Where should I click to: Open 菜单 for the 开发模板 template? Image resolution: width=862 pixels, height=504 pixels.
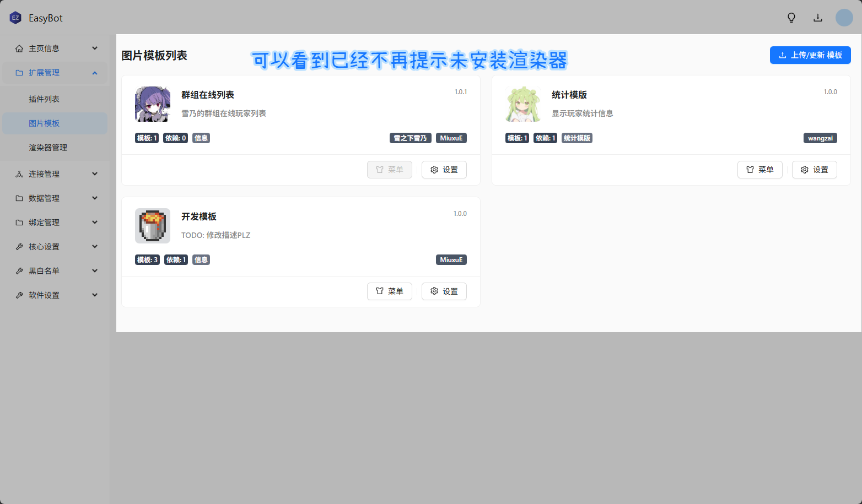389,291
